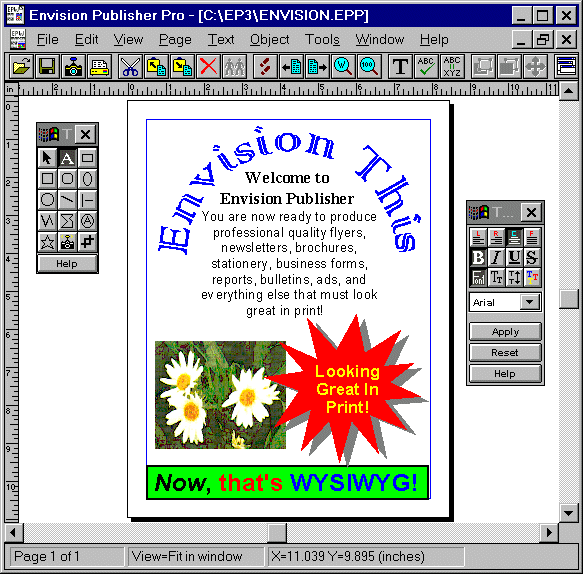
Task: Toggle right text alignment (R)
Action: click(x=496, y=237)
